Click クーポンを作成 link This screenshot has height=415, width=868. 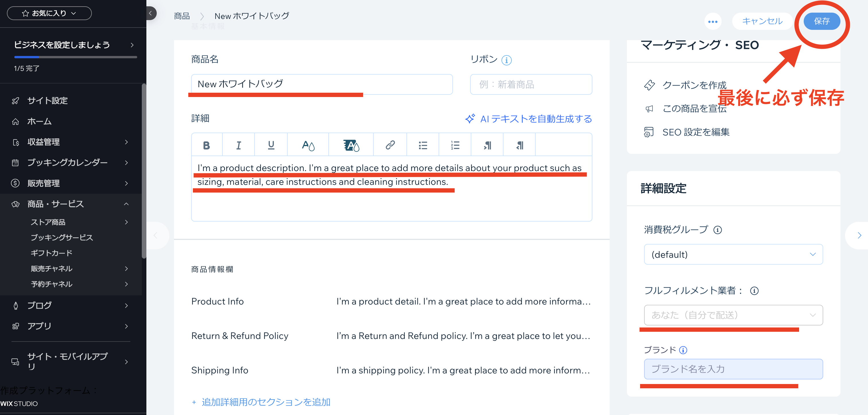(694, 85)
